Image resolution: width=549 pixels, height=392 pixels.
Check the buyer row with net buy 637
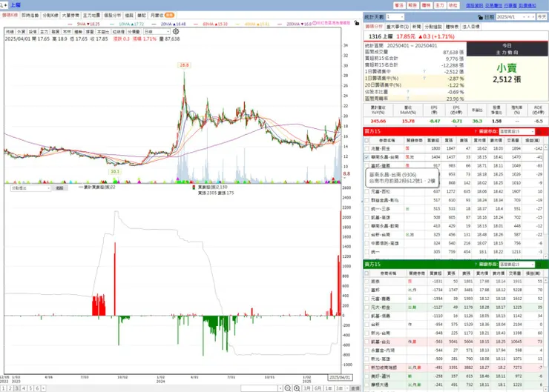(366, 192)
